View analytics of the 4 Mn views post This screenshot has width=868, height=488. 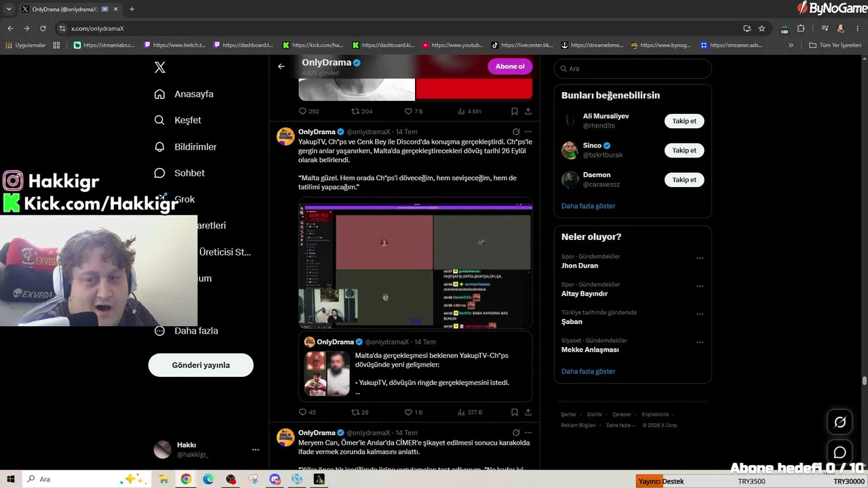coord(469,111)
